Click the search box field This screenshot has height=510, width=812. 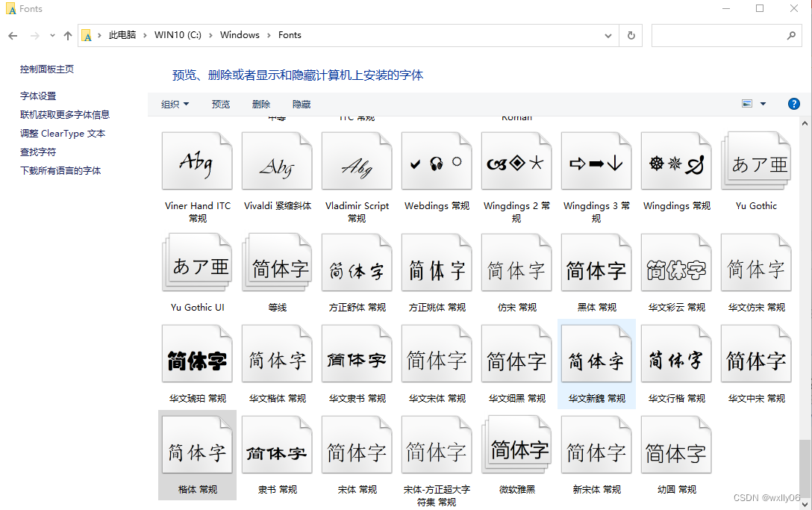(727, 35)
